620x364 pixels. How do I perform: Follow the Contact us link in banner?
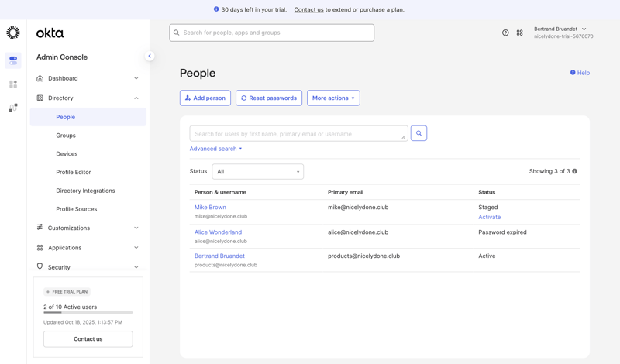pos(308,9)
